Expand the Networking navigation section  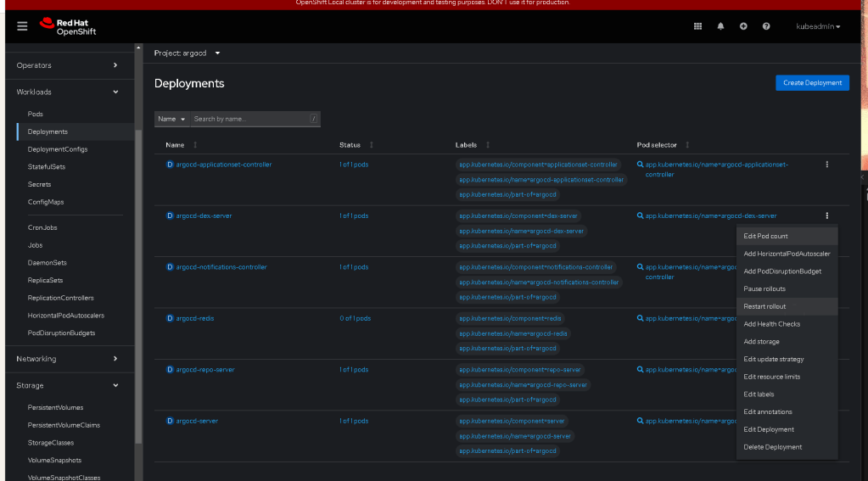pos(70,359)
